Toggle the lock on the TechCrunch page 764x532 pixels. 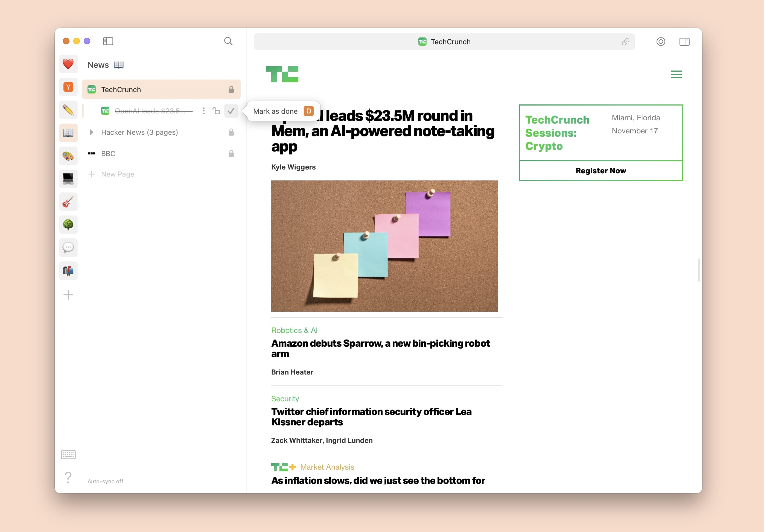pyautogui.click(x=231, y=89)
